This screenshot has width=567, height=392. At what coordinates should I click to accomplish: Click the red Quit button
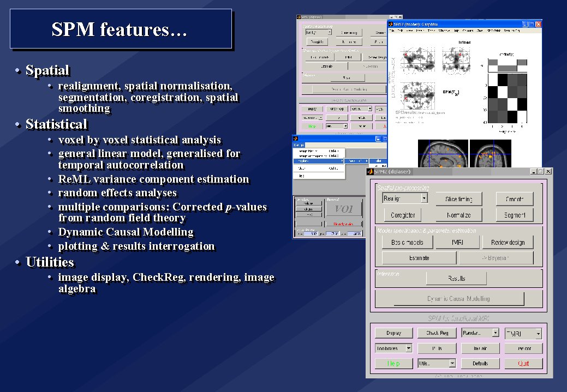click(523, 363)
